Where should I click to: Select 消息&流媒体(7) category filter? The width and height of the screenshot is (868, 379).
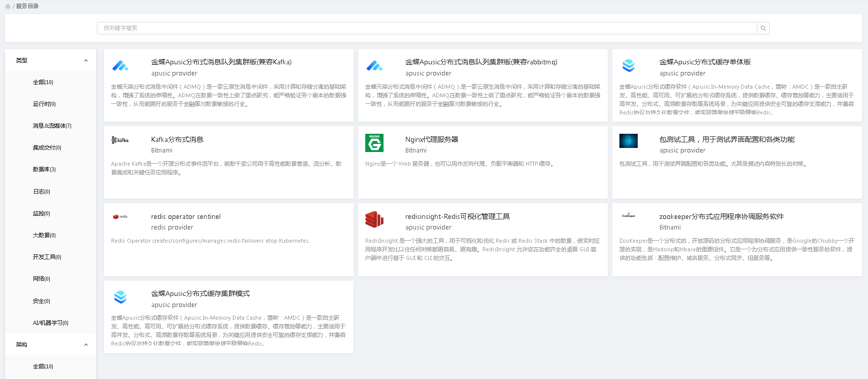tap(52, 126)
